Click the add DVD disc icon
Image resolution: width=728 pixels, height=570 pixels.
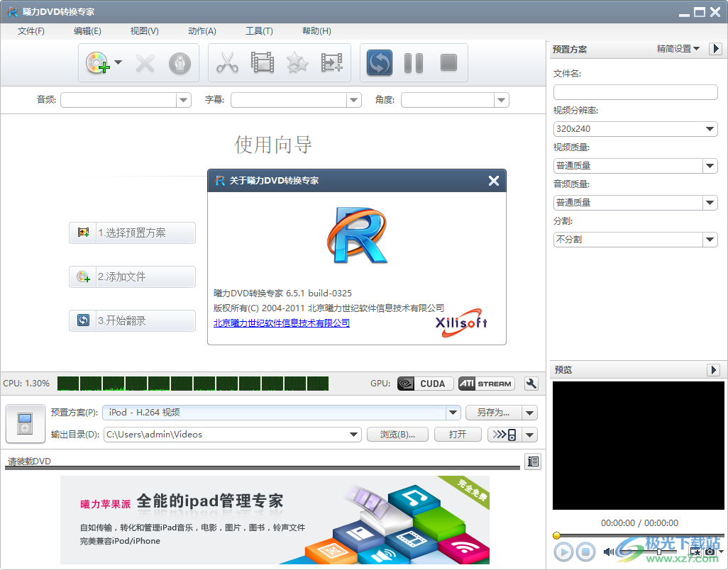(x=97, y=62)
